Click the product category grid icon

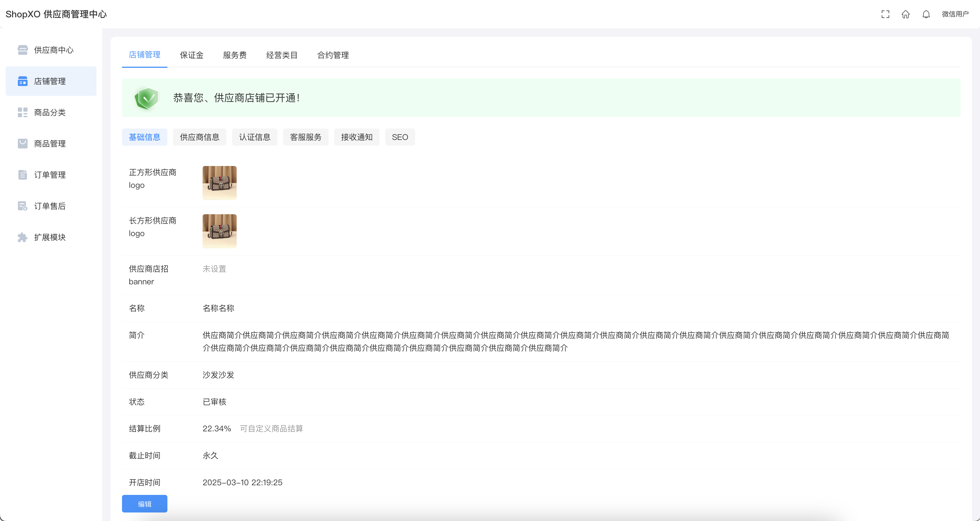coord(22,112)
